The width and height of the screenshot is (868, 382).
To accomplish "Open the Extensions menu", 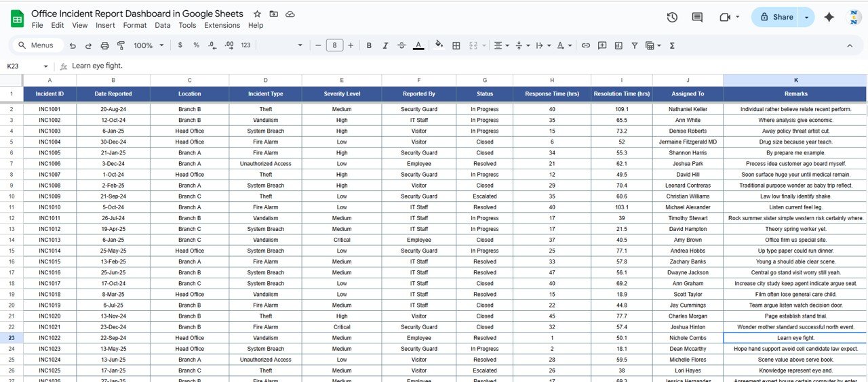I will (x=222, y=25).
